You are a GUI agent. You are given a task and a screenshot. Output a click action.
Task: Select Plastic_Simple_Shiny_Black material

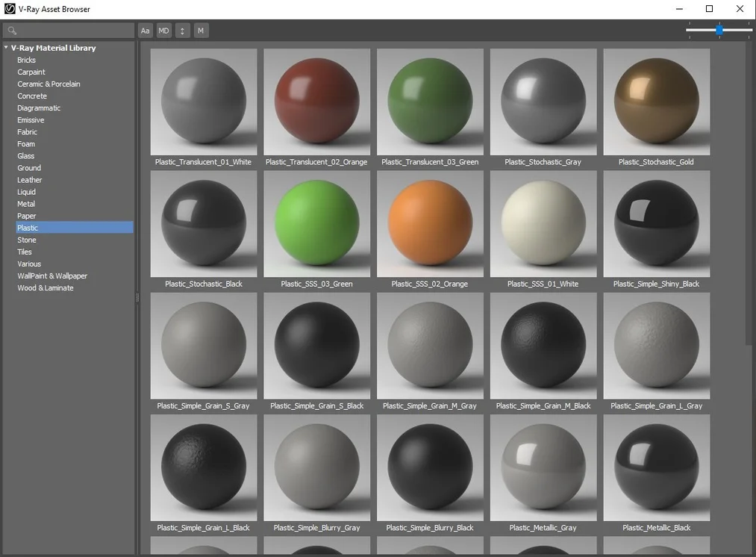tap(656, 223)
